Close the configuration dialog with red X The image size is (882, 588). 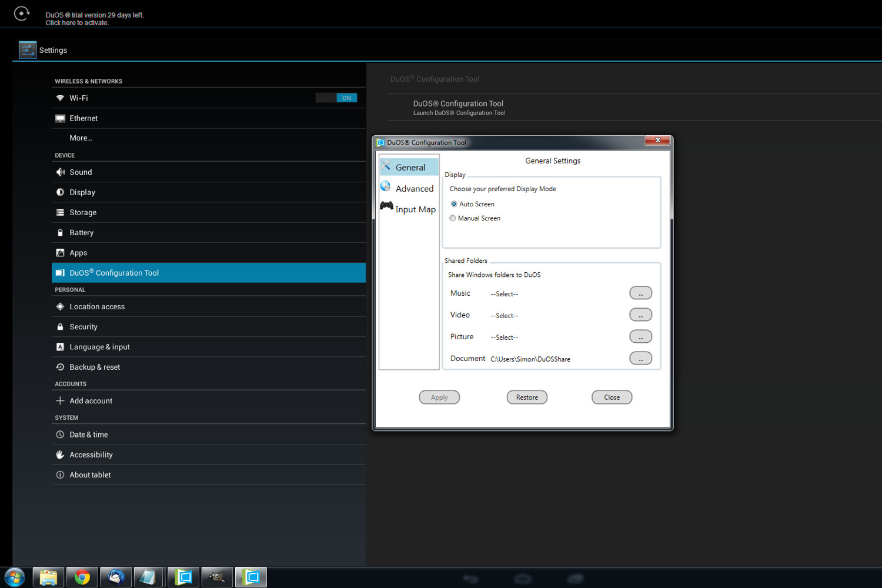coord(657,140)
